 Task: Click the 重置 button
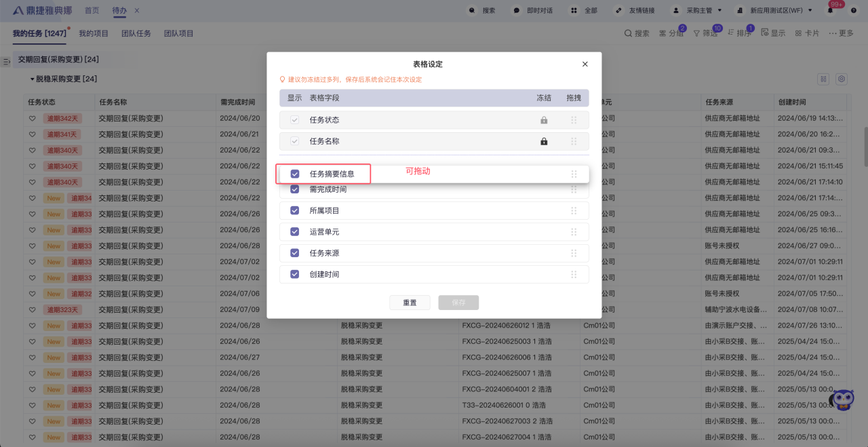coord(410,303)
